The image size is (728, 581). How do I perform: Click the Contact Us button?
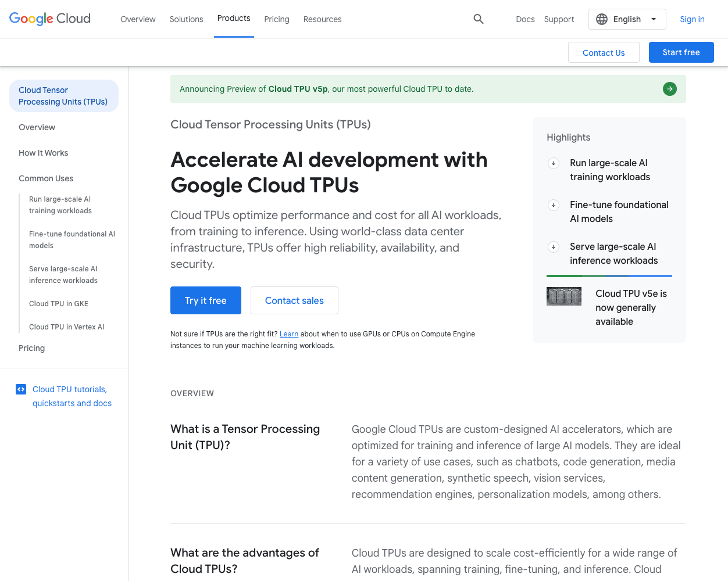(604, 52)
